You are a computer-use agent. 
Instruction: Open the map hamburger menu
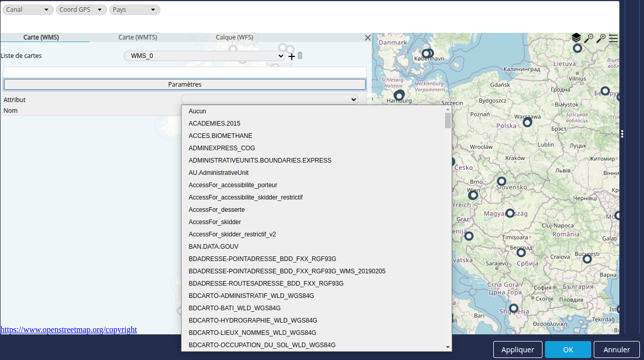[613, 38]
